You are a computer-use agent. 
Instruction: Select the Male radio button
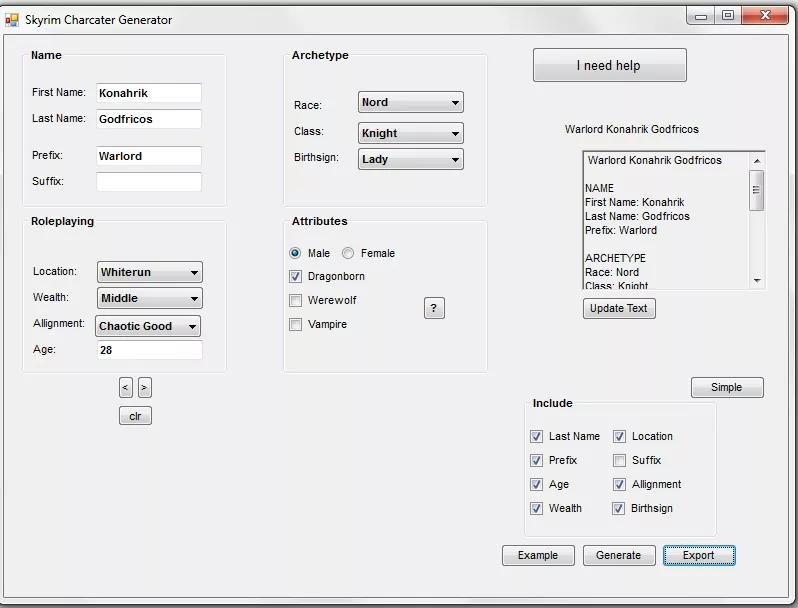click(x=295, y=253)
